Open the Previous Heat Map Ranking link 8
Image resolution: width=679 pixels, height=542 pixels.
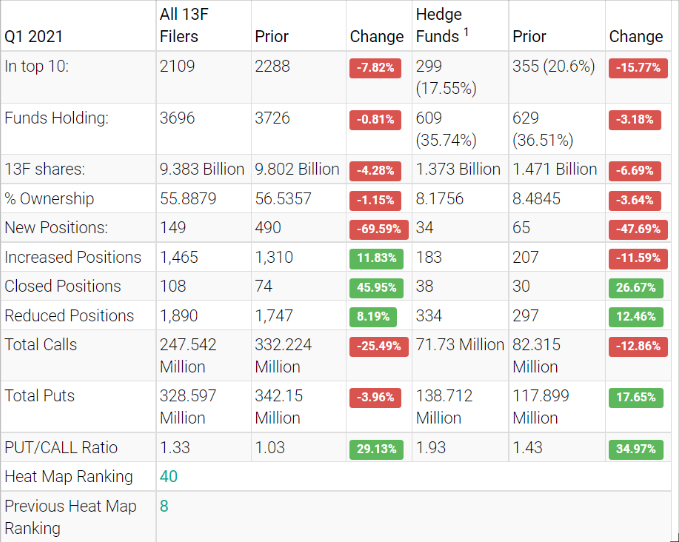(164, 506)
